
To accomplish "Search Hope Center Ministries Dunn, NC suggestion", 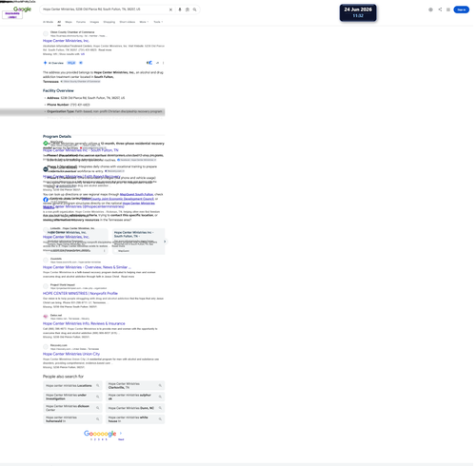I will [x=135, y=408].
